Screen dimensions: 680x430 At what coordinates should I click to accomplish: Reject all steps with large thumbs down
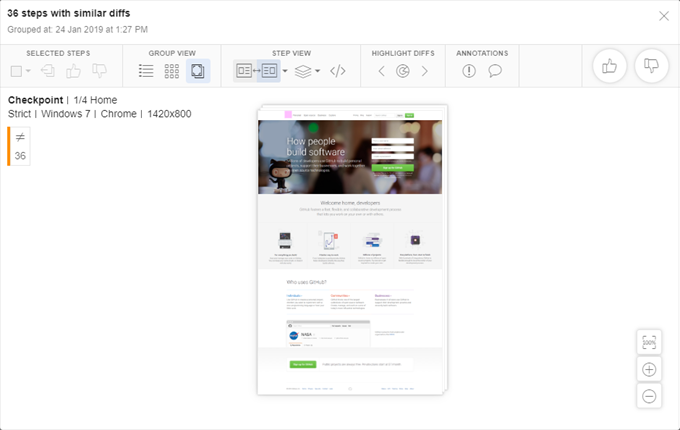(x=651, y=66)
